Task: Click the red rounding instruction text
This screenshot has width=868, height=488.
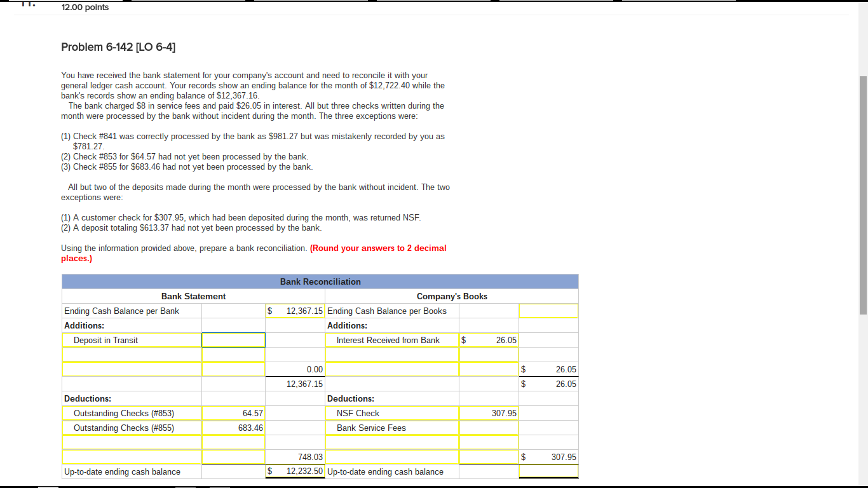Action: tap(254, 253)
